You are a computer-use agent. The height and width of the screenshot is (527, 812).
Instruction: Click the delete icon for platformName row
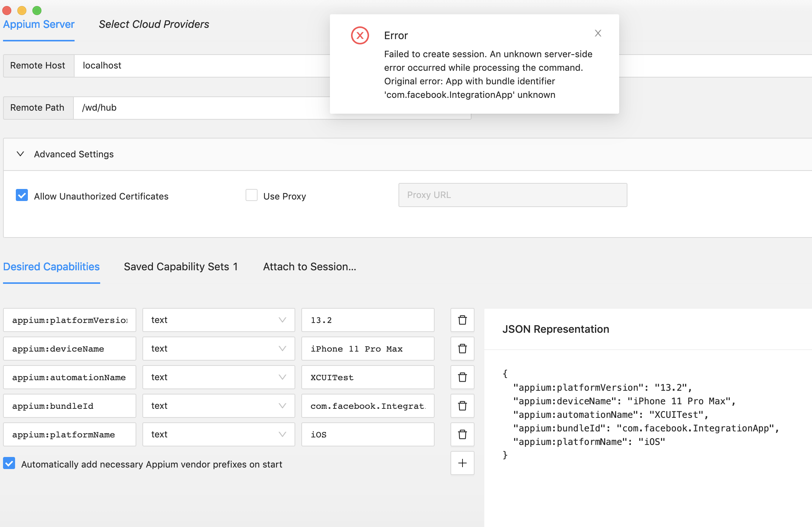click(462, 434)
